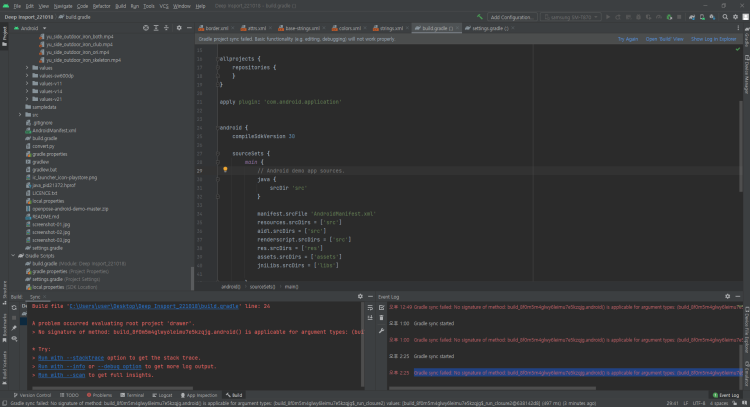Click Expand All icon in Project panel

point(156,28)
